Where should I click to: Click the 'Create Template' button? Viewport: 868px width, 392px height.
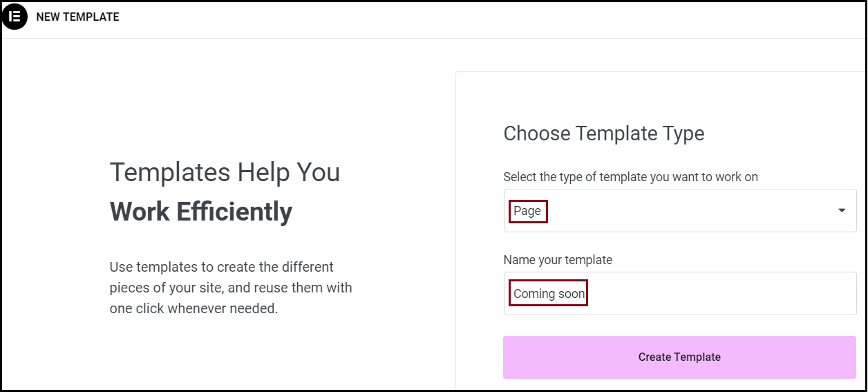click(x=679, y=357)
